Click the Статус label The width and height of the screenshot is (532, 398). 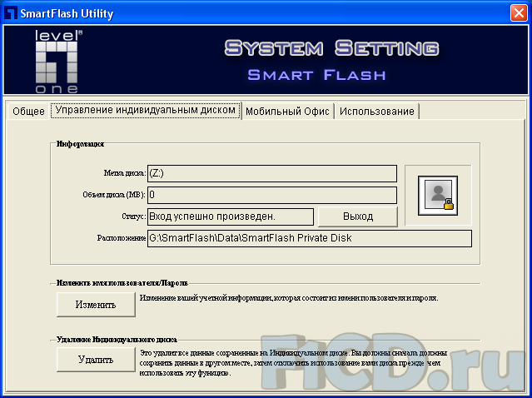(x=134, y=216)
